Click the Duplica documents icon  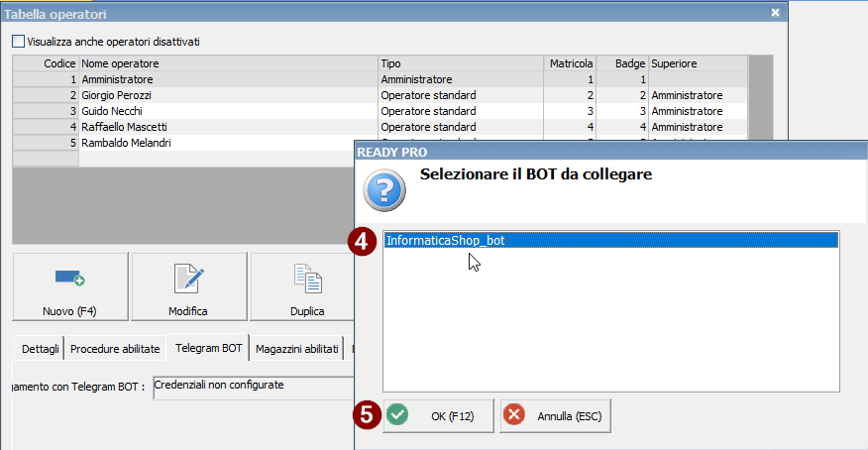[x=307, y=279]
